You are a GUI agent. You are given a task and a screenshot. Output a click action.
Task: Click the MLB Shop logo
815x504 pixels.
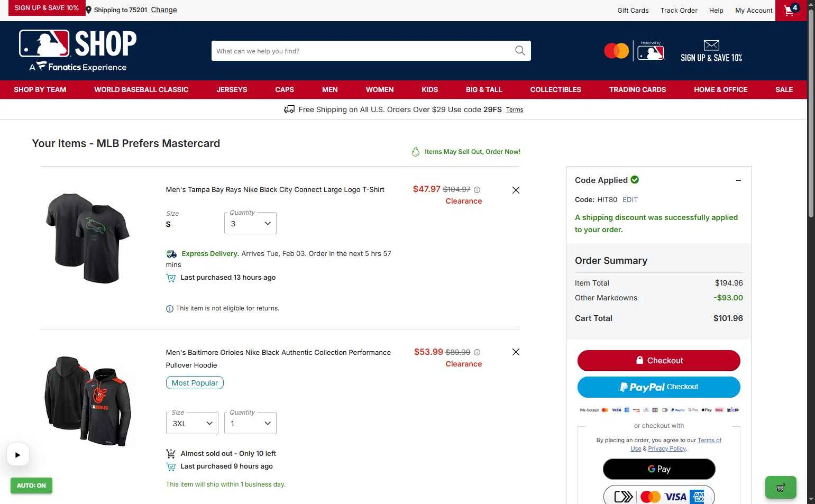click(x=78, y=50)
